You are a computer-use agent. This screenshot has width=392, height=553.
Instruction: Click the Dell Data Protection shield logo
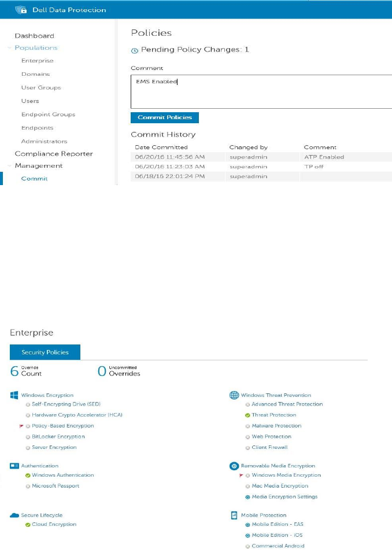21,10
